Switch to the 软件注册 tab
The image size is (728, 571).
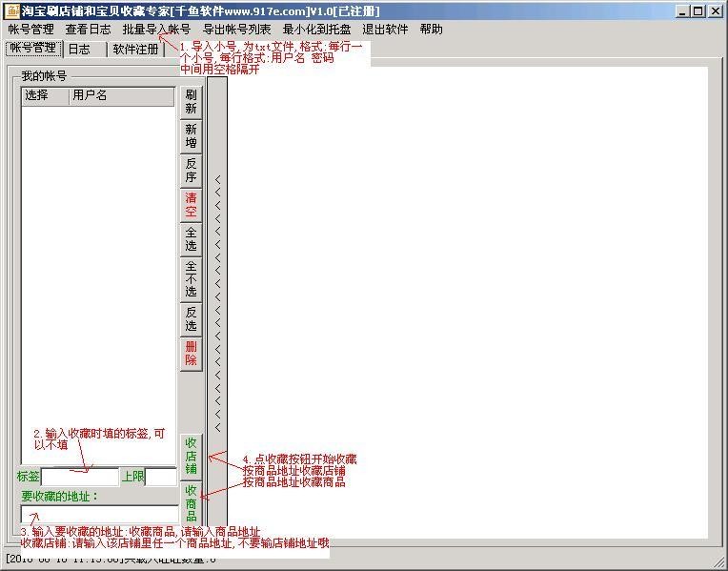coord(135,50)
